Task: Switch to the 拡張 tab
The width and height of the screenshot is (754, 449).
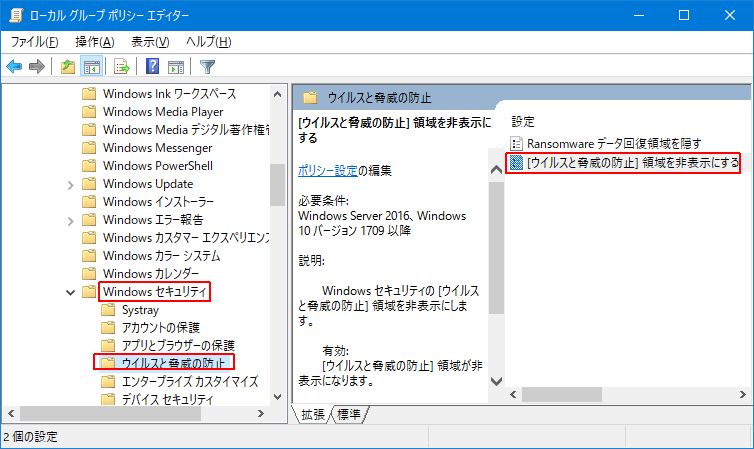Action: (313, 414)
